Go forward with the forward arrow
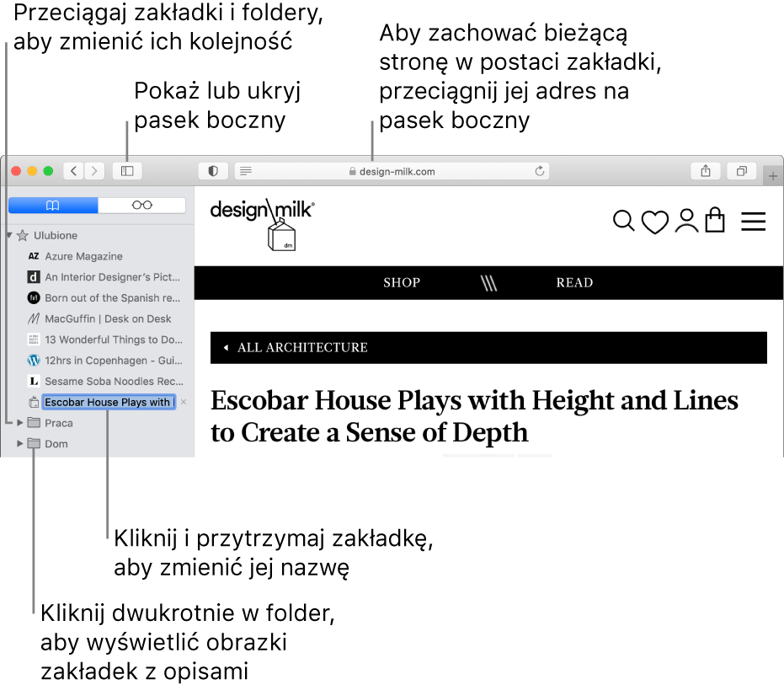Screen dimensions: 784x690 [x=94, y=171]
